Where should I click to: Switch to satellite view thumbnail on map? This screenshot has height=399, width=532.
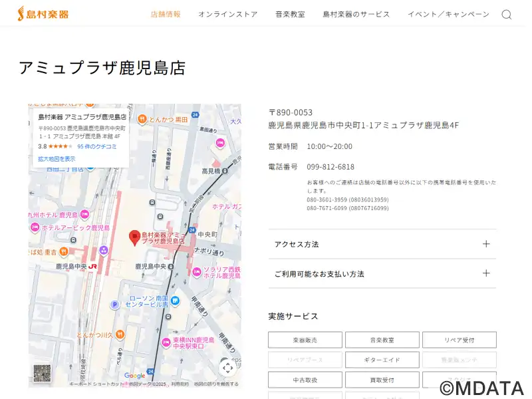[42, 373]
